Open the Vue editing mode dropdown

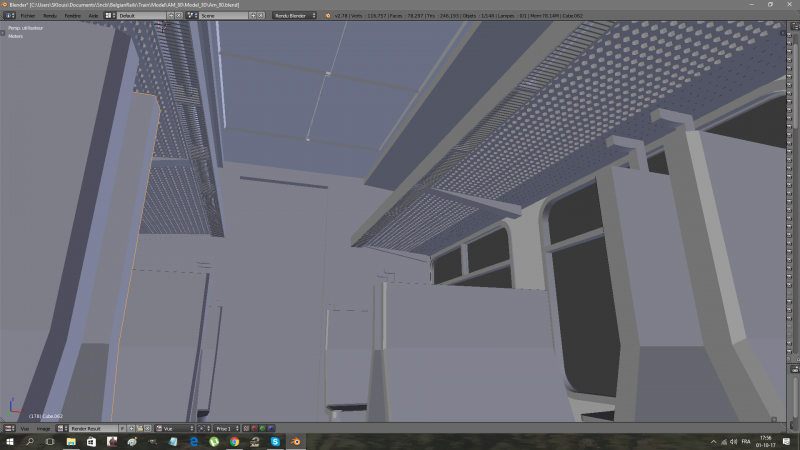coord(174,429)
